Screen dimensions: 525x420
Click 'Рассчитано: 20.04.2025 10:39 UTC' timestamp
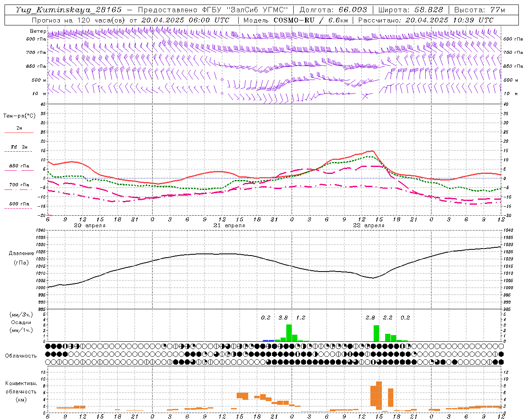(426, 20)
